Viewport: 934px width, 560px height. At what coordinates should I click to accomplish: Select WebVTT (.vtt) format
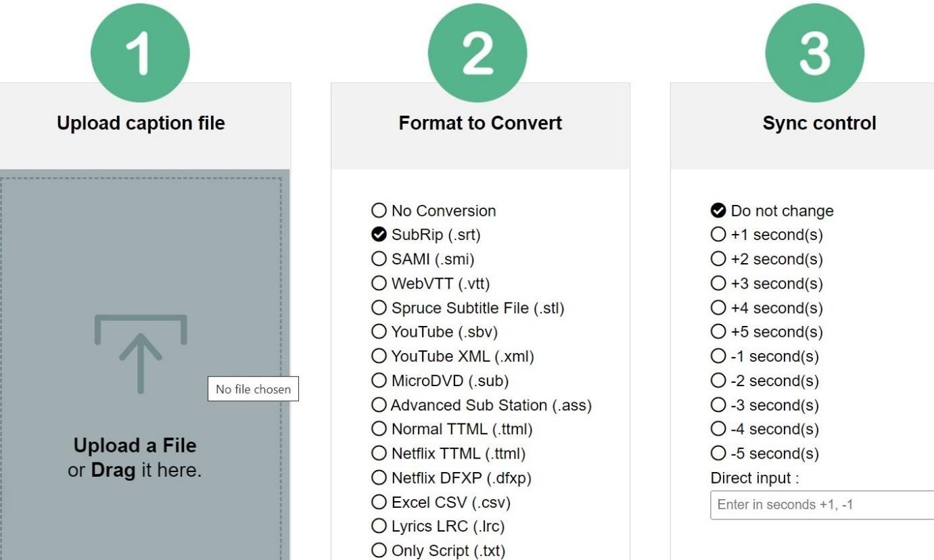coord(379,283)
